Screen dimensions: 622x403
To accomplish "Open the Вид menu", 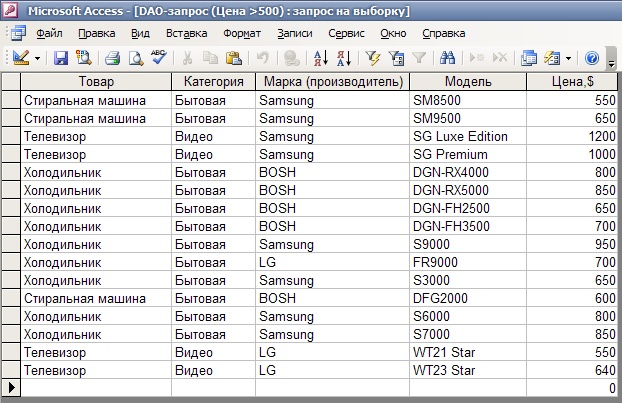I will [140, 33].
